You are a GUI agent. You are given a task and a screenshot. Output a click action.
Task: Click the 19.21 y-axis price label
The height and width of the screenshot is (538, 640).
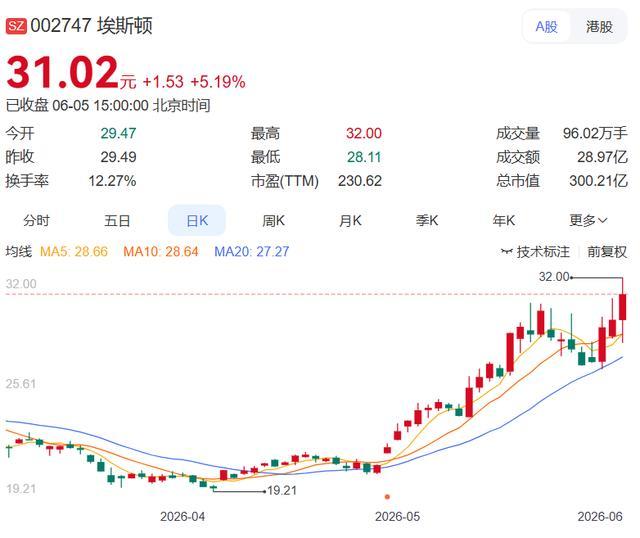[x=21, y=488]
